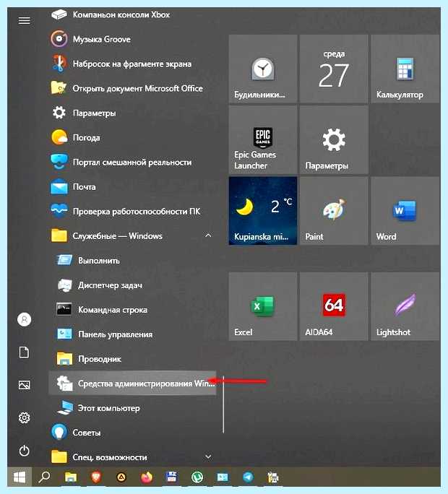The image size is (448, 494).
Task: Launch the Калькулятор tile
Action: click(x=405, y=69)
